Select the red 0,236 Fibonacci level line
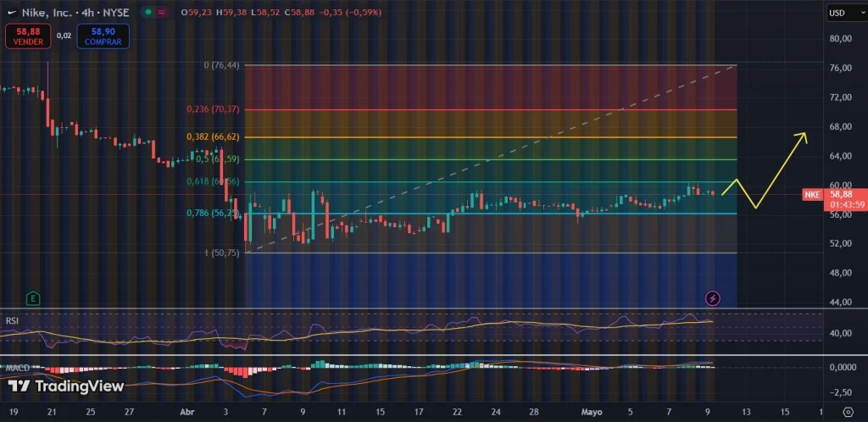The image size is (868, 422). 491,109
